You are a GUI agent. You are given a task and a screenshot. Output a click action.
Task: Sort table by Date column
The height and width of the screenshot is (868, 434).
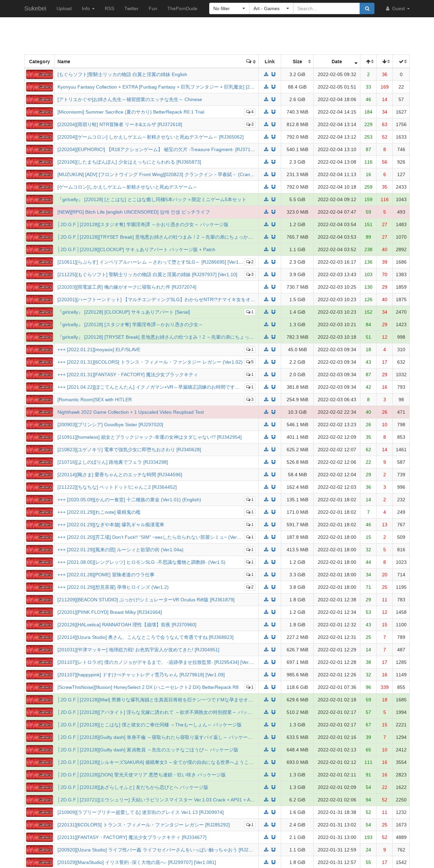tap(337, 62)
